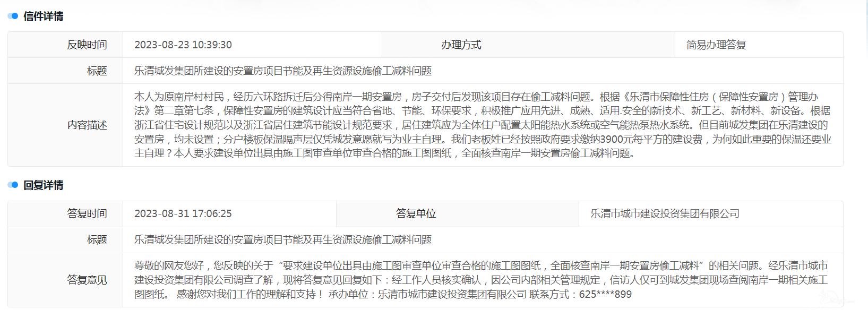Screen dimensions: 868x318
Task: Click the reply paragraph starting 尊敬的网友您好
Action: point(481,280)
